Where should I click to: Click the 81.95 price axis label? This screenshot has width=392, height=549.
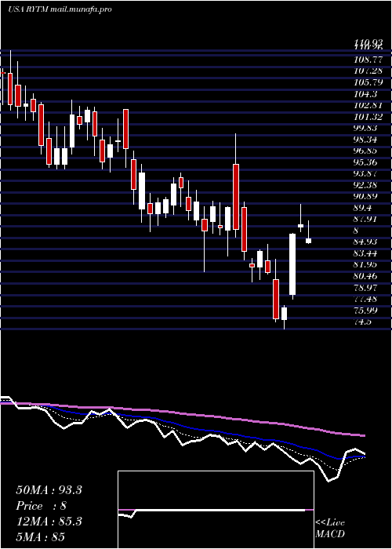367,265
